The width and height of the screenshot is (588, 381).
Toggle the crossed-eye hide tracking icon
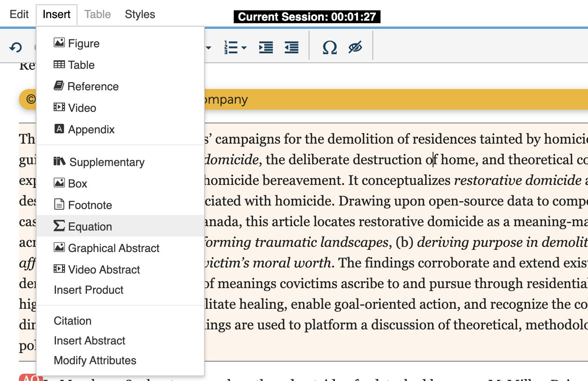pyautogui.click(x=355, y=47)
